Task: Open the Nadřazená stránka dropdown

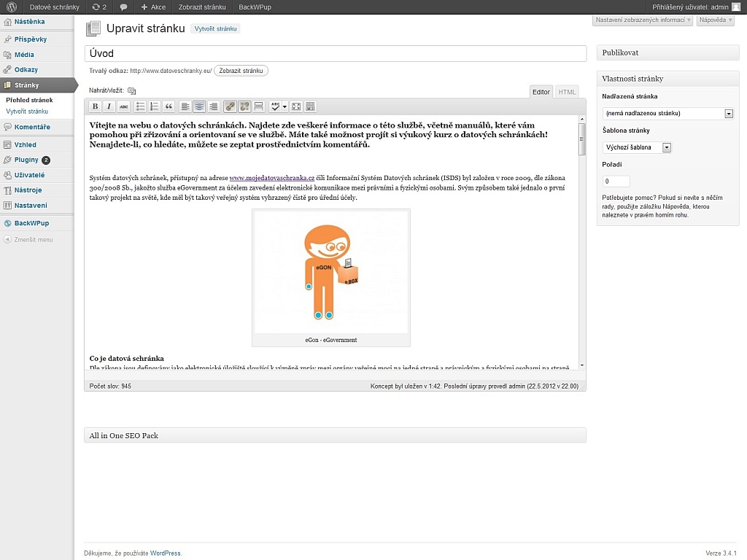Action: tap(667, 114)
